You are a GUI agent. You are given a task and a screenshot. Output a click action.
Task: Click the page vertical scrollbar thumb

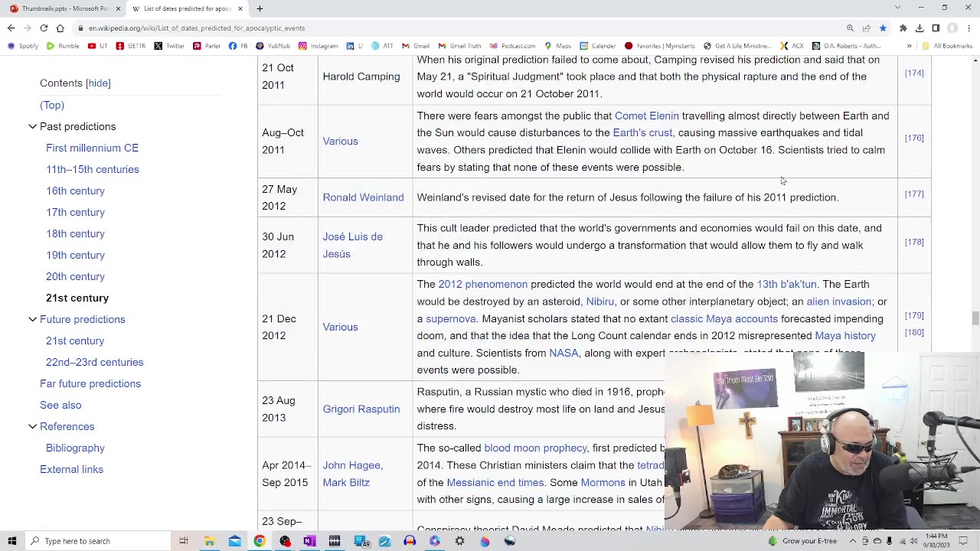(975, 318)
